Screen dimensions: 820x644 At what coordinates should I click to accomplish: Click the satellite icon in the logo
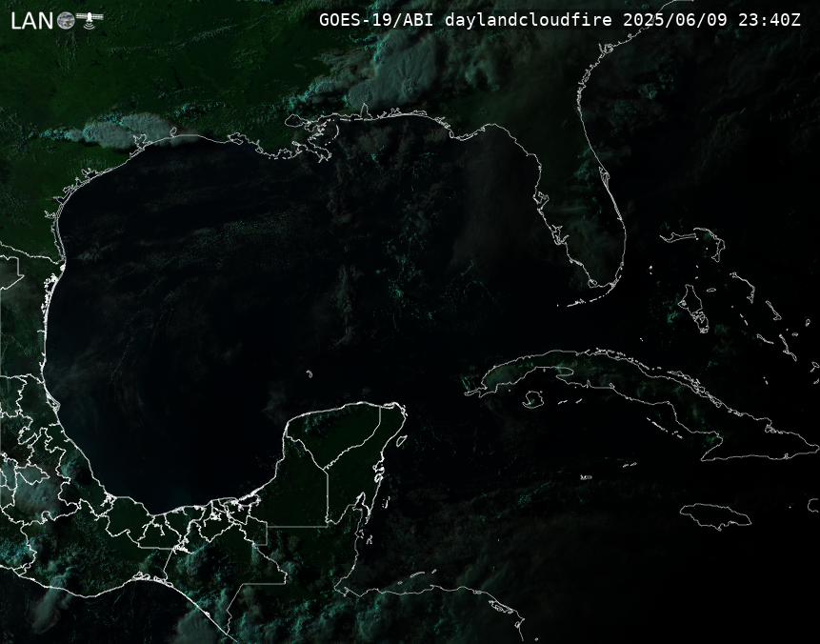click(x=90, y=19)
